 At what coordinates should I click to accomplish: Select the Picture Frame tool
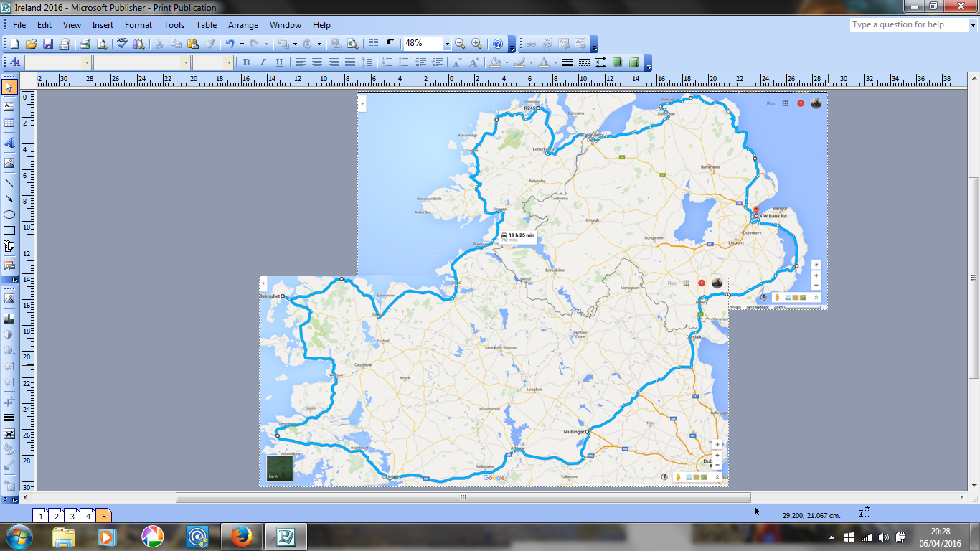pos(9,163)
